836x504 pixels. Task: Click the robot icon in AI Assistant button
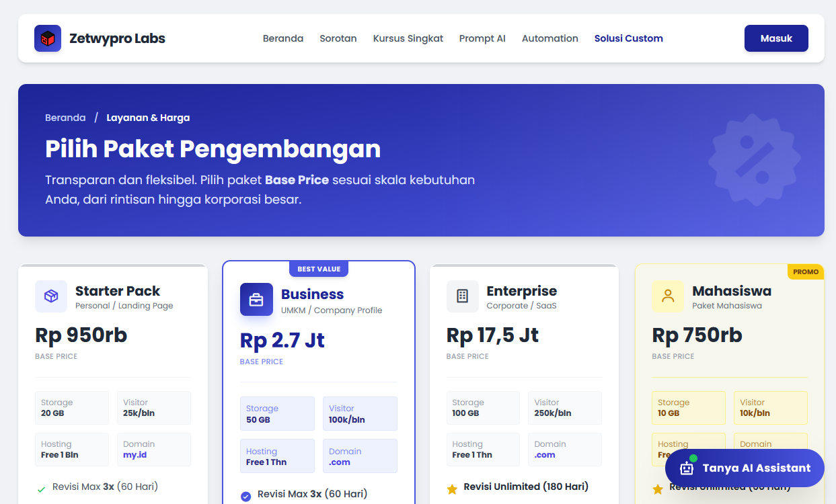[687, 468]
